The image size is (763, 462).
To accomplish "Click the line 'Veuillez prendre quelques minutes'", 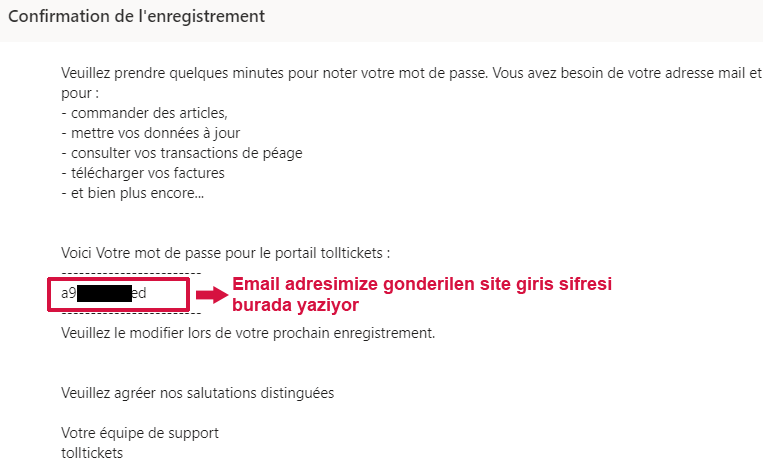I will (x=172, y=74).
